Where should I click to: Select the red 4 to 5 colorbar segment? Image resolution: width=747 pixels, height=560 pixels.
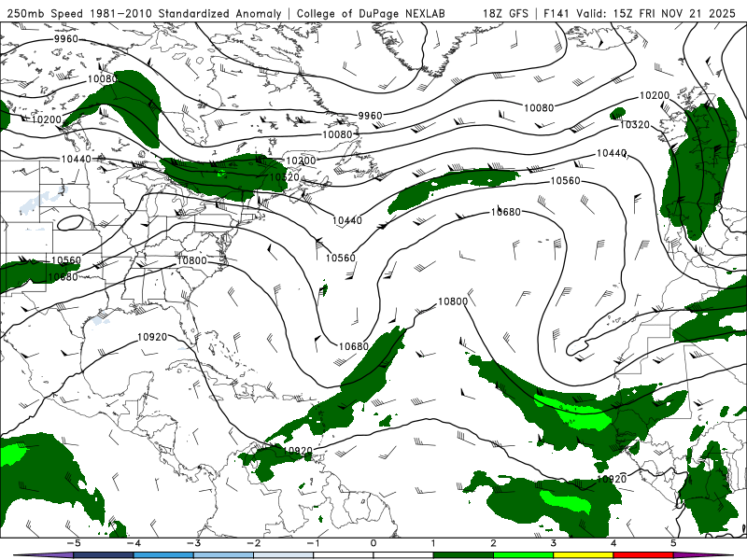643,555
